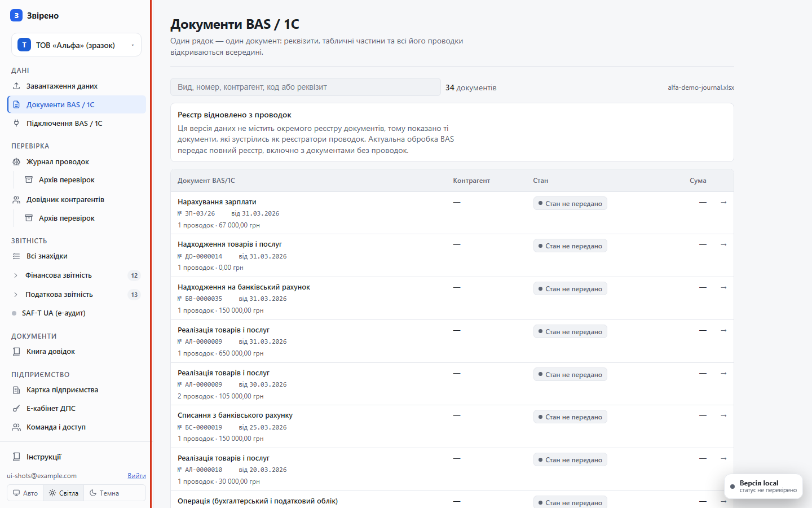Click status badge on Списання з банківського рахунку row

(x=570, y=417)
